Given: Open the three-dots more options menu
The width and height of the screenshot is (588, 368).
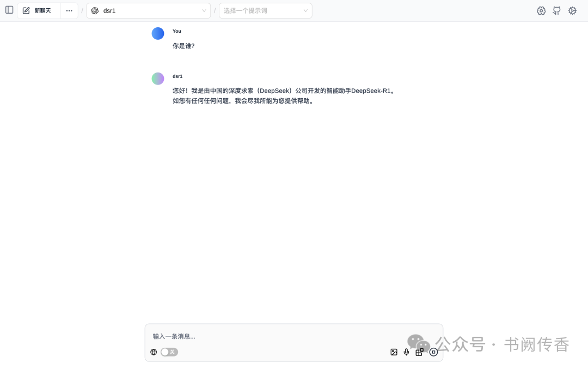Looking at the screenshot, I should [69, 10].
